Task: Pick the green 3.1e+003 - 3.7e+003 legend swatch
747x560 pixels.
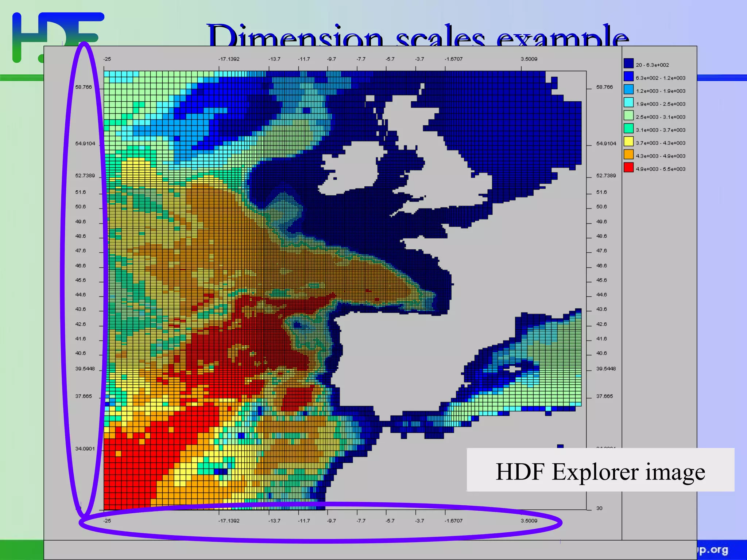Action: point(628,128)
